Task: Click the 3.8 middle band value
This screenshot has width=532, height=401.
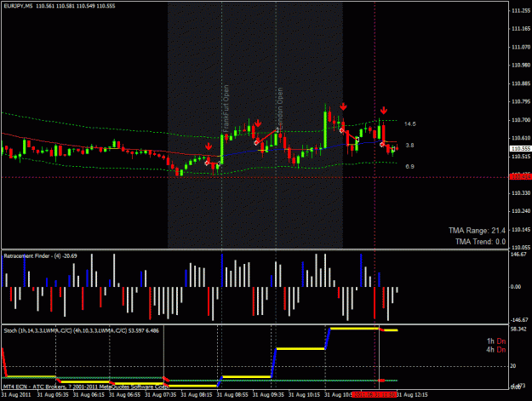Action: pos(410,146)
